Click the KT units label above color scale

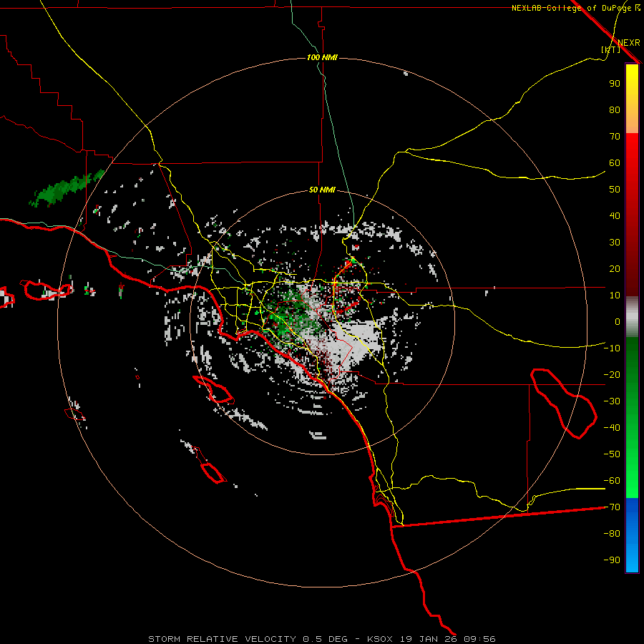tap(611, 49)
